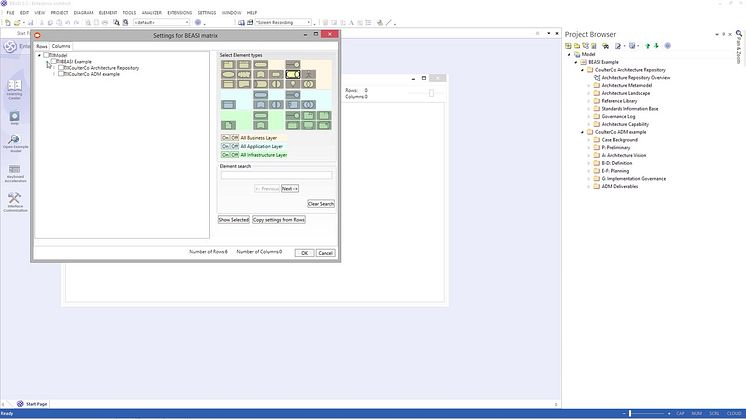Turn Off All Business Layer
This screenshot has width=746, height=419.
point(235,137)
